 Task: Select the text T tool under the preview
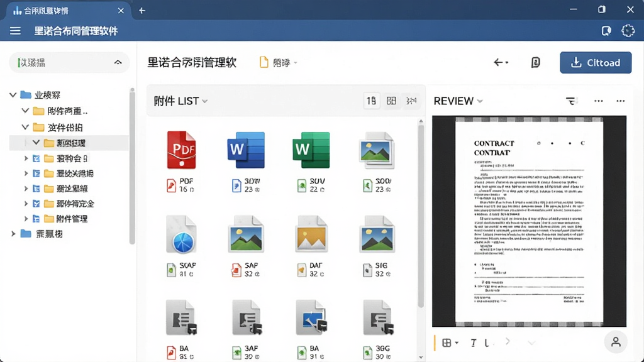(x=473, y=343)
